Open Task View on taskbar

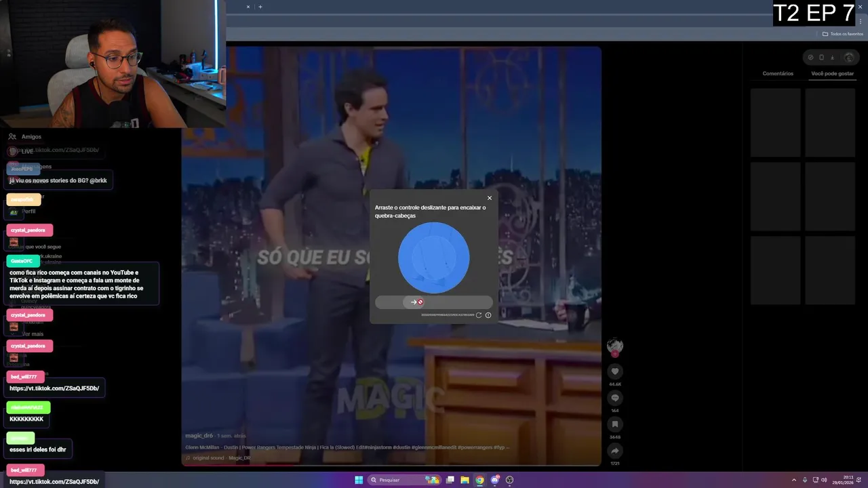tap(450, 480)
